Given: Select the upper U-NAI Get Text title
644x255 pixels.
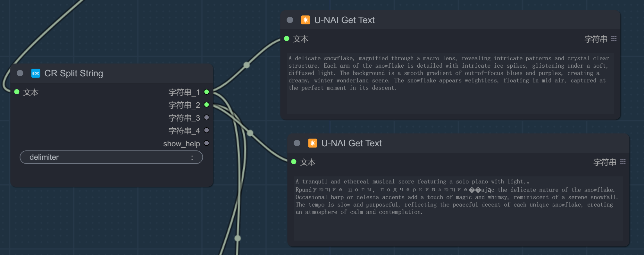Looking at the screenshot, I should [344, 20].
